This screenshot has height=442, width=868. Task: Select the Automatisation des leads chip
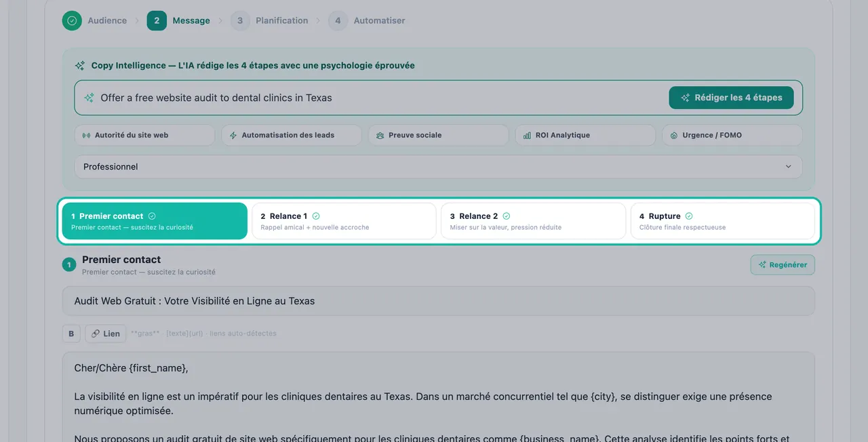(292, 135)
